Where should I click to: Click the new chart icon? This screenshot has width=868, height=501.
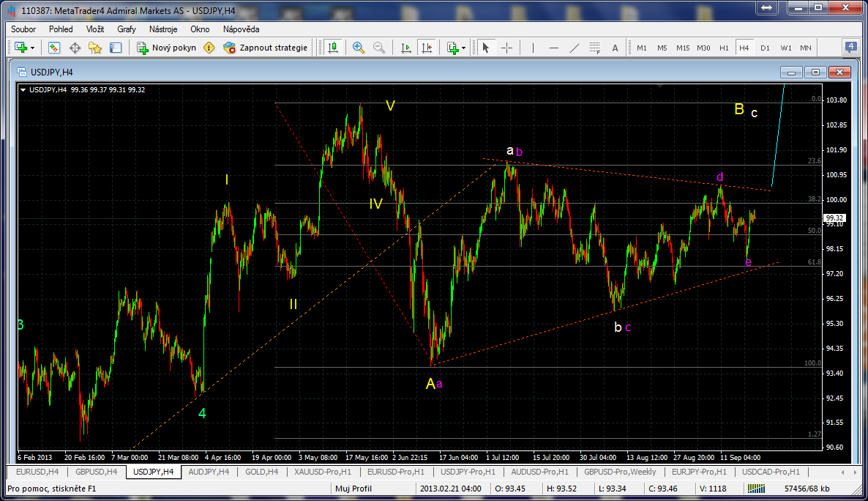21,48
